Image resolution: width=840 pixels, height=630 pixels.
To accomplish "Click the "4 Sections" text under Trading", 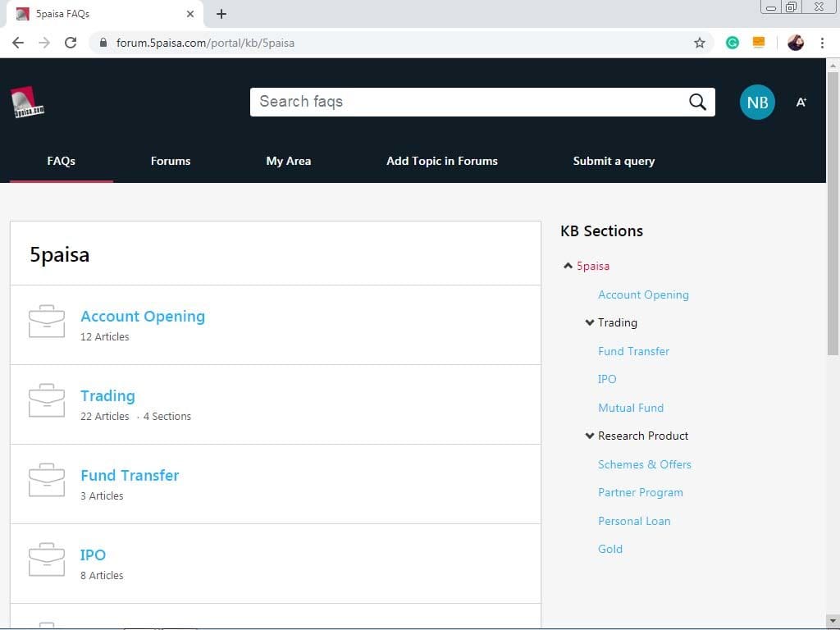I will (167, 416).
